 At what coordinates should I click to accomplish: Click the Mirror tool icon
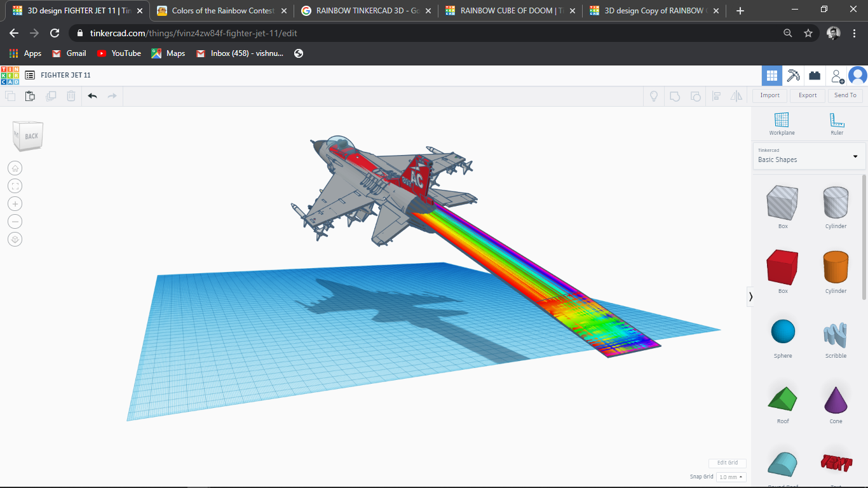[x=736, y=96]
